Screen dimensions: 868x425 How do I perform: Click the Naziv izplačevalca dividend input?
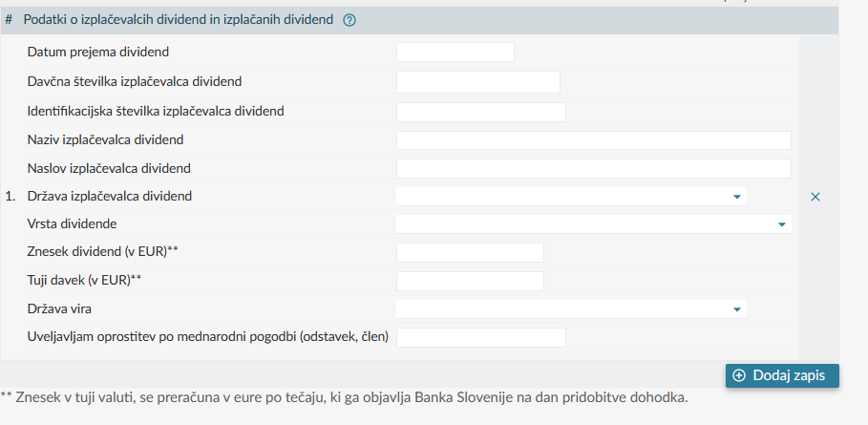point(593,140)
